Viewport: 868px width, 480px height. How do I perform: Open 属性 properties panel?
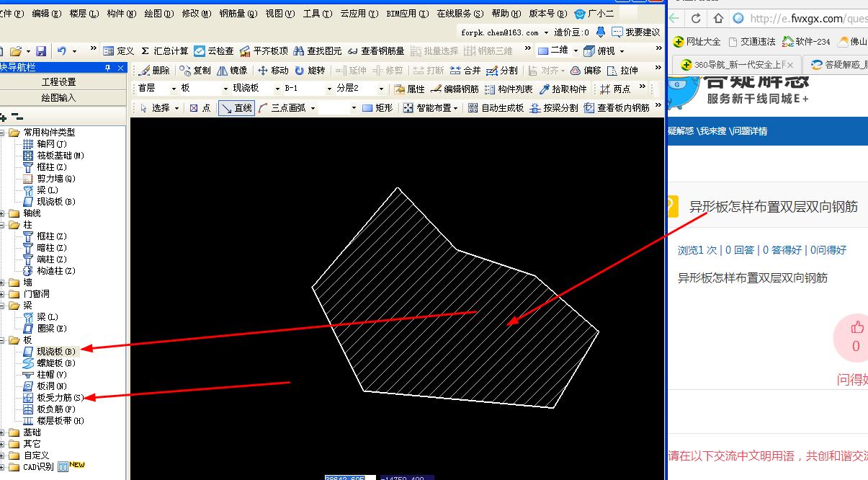tap(409, 89)
